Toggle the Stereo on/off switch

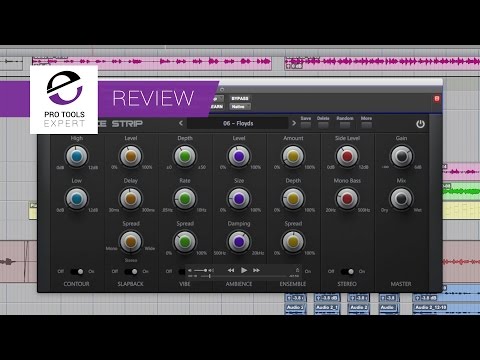point(347,272)
